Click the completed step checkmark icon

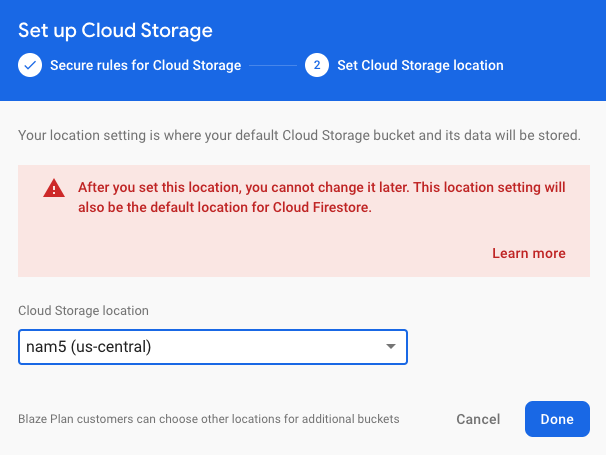[30, 66]
